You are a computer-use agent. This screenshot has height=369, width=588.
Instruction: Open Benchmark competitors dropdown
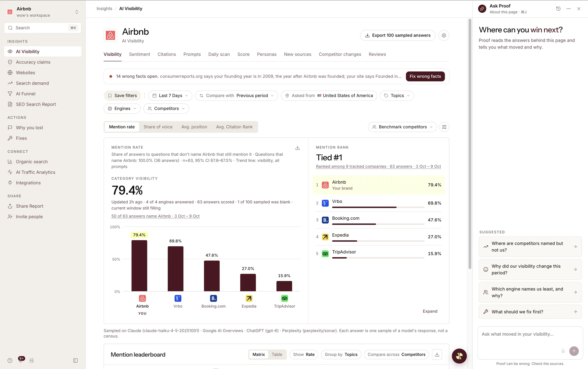coord(402,127)
